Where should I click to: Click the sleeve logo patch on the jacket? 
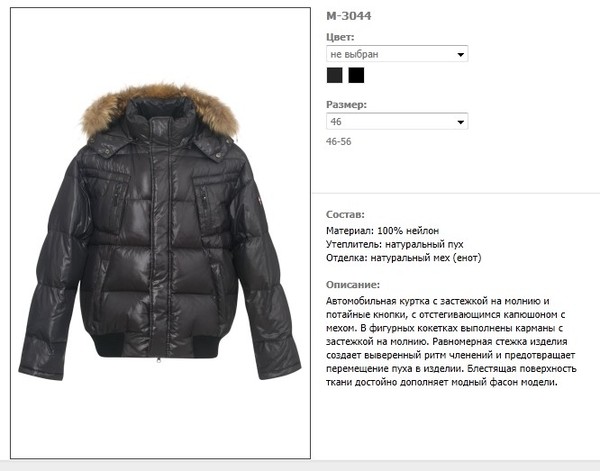coord(258,203)
